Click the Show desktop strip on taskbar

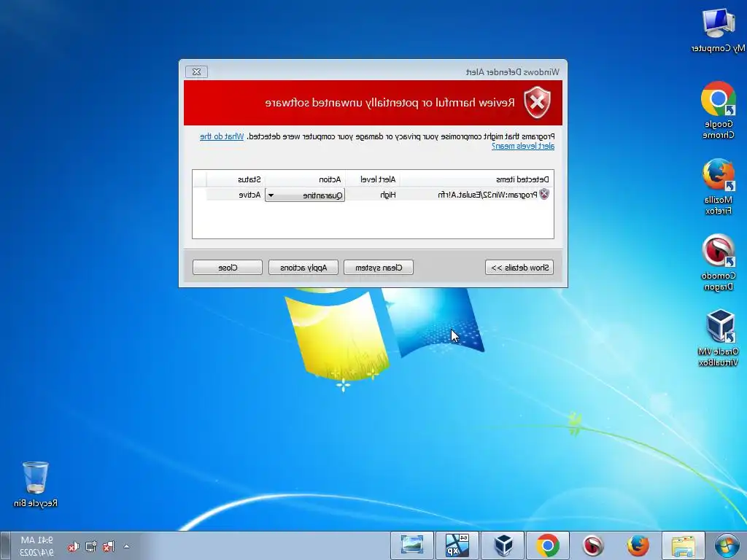click(5, 545)
